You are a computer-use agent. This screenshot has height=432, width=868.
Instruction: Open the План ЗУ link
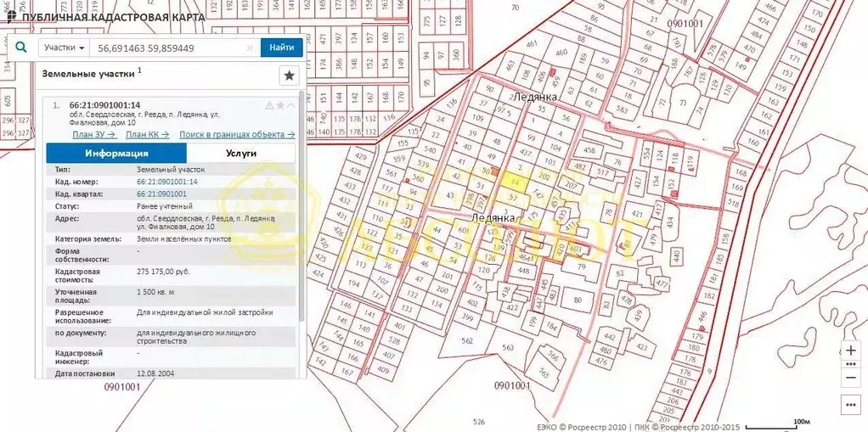[93, 134]
